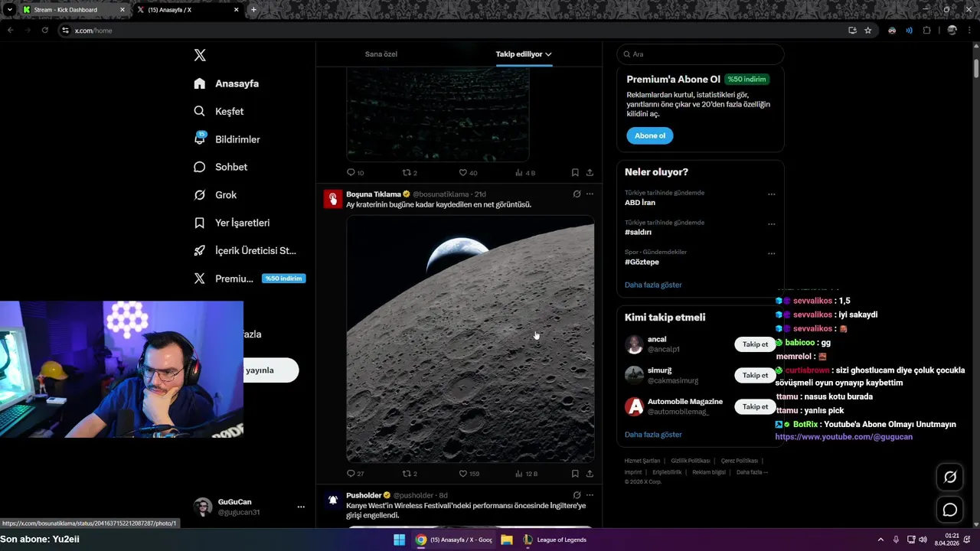Open the moon crater photo

(x=470, y=339)
